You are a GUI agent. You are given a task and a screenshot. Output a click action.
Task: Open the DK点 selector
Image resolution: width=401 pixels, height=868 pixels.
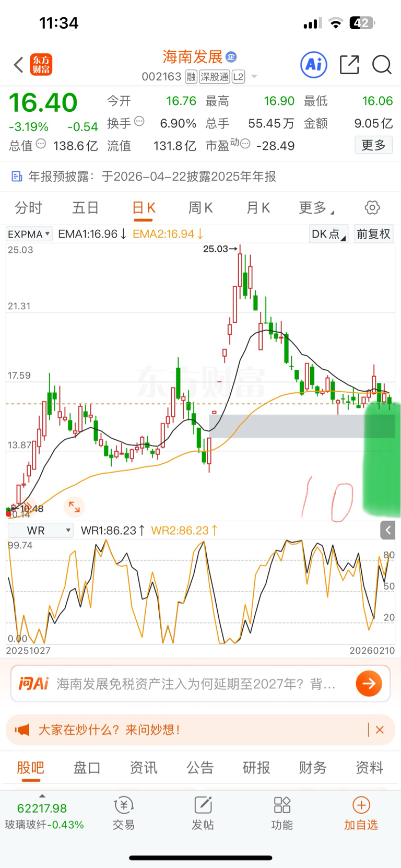point(328,234)
